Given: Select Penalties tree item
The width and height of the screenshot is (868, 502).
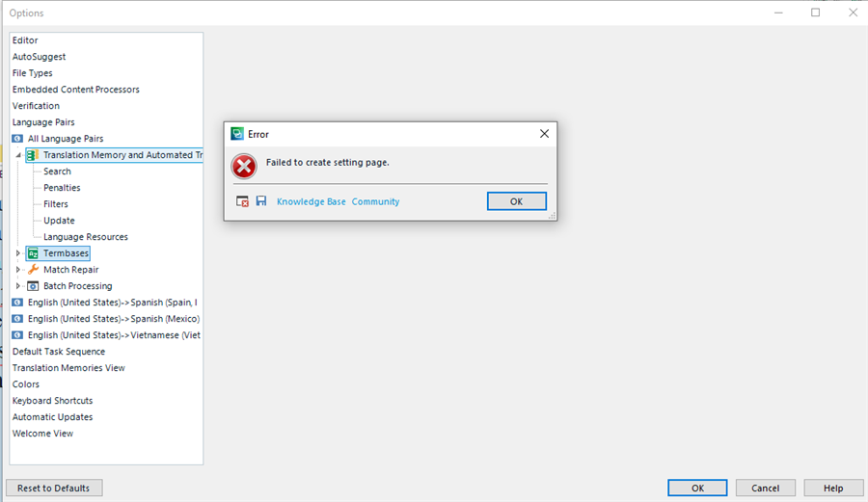Looking at the screenshot, I should (62, 188).
